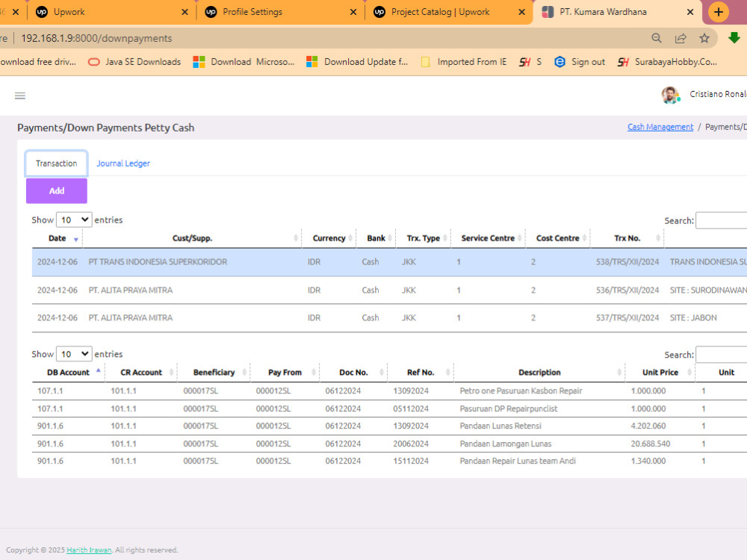Click the Cristiano Ronal user name
The width and height of the screenshot is (747, 560).
pos(718,94)
